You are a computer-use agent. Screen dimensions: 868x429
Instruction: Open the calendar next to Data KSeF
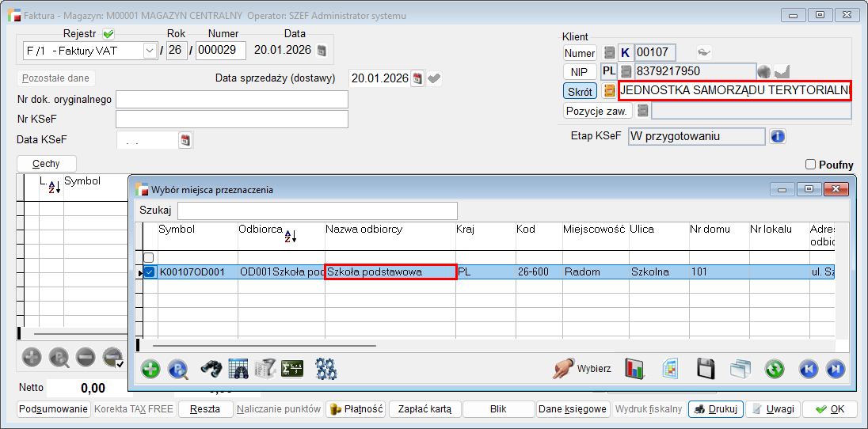pos(186,140)
